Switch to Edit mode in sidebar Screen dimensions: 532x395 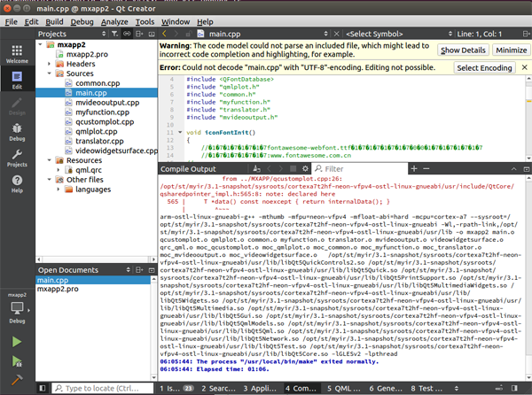pyautogui.click(x=17, y=80)
